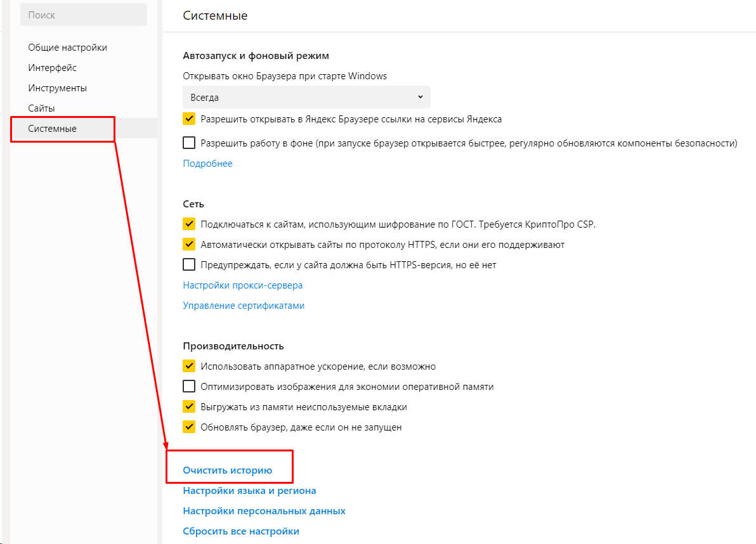Viewport: 756px width, 544px height.
Task: Disable automatic HTTPS opening checkbox
Action: [189, 244]
